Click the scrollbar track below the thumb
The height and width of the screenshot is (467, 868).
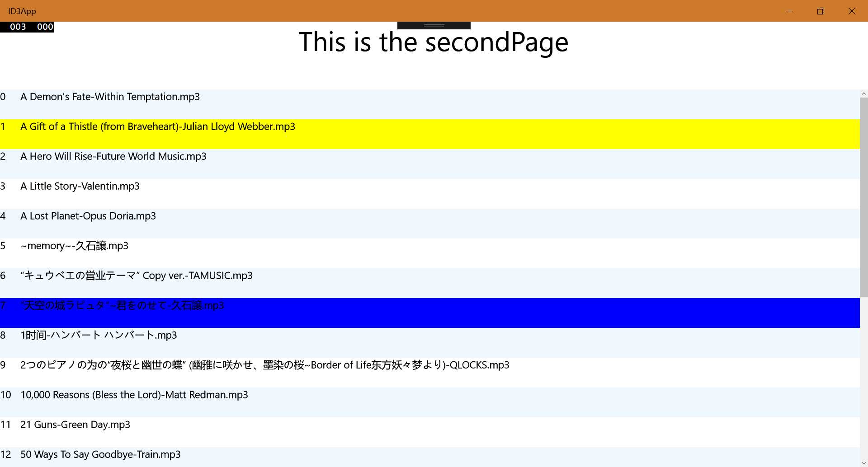864,378
